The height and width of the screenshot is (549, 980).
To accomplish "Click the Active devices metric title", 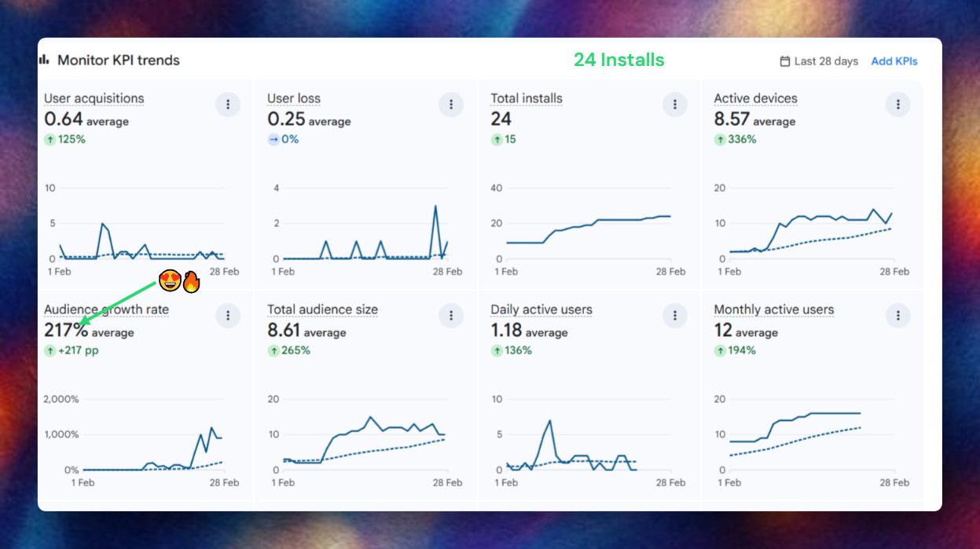I will click(x=755, y=98).
